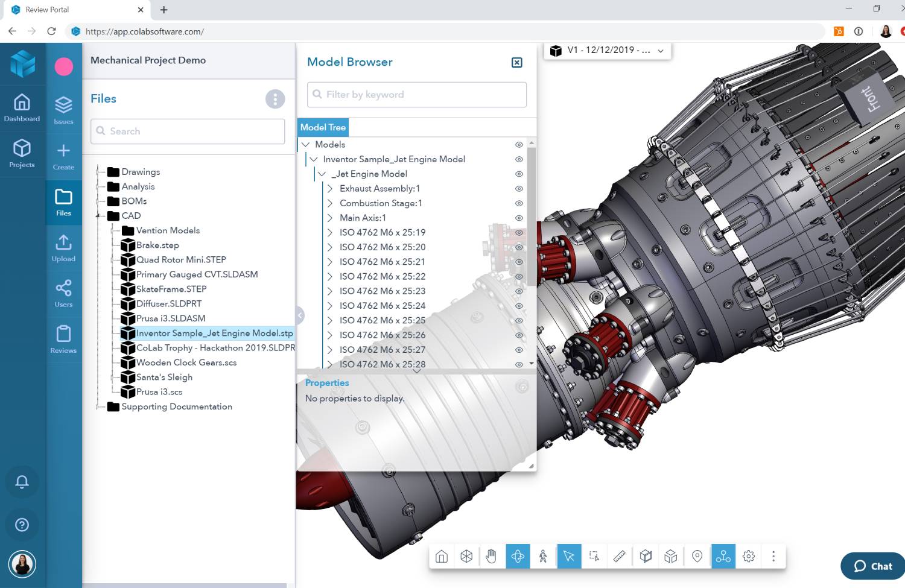Click the Filter by keyword field
Image resolution: width=905 pixels, height=588 pixels.
tap(417, 95)
